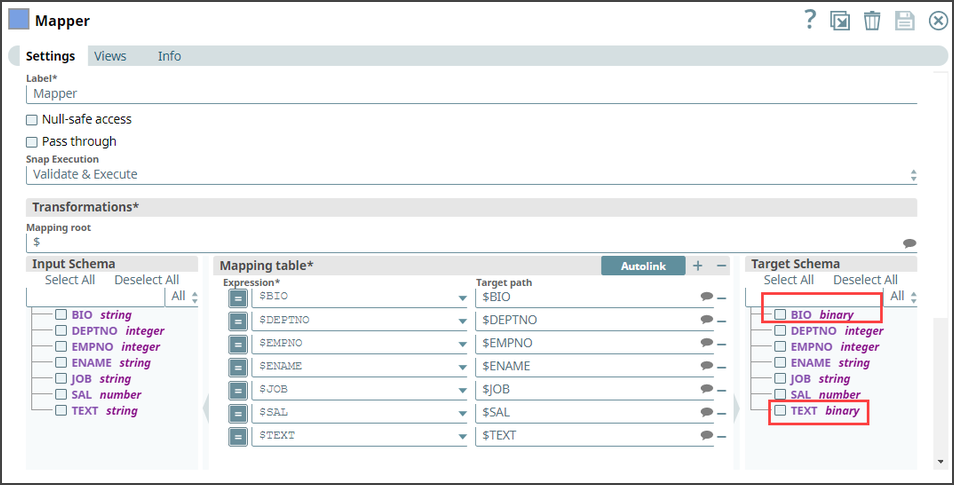Screen dimensions: 954x485
Task: Check the ENAME checkbox in Input Schema
Action: 62,363
